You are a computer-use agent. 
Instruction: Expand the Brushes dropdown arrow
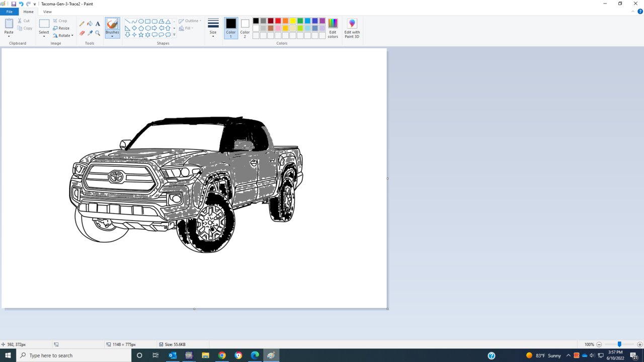pos(112,36)
